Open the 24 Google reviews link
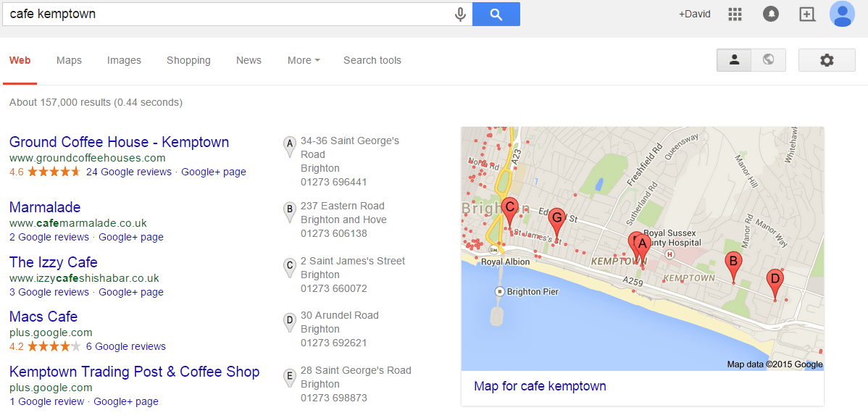 point(128,172)
